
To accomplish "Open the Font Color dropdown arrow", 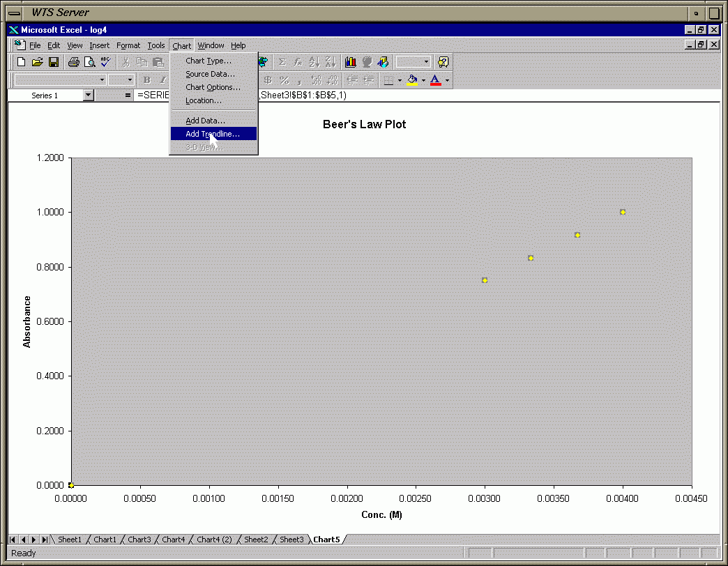I will click(447, 80).
